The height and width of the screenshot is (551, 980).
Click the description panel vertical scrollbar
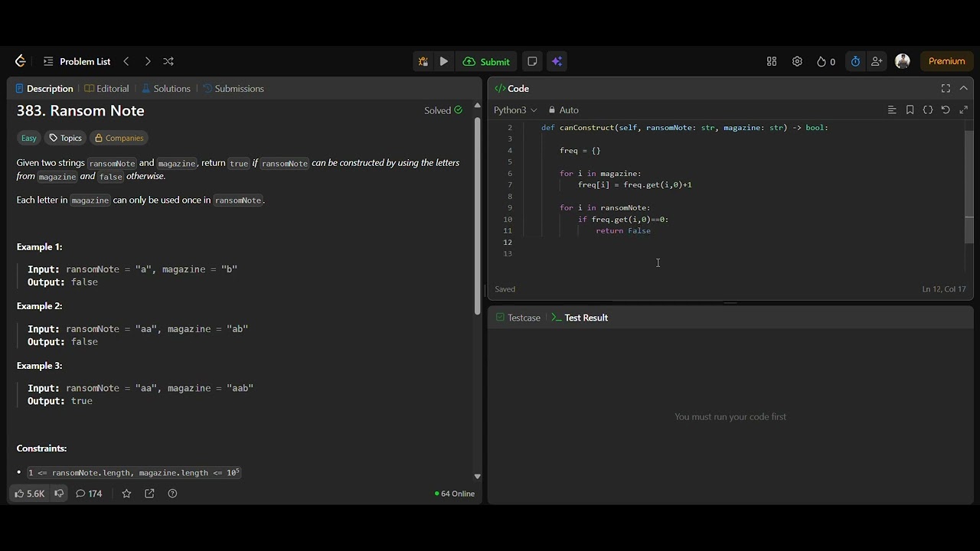pos(478,214)
